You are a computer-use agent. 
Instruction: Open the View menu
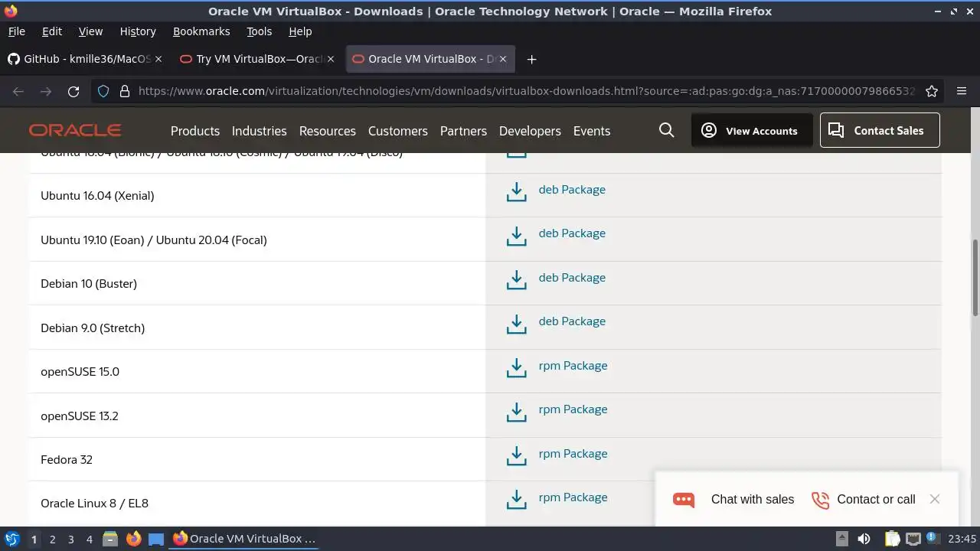point(90,31)
